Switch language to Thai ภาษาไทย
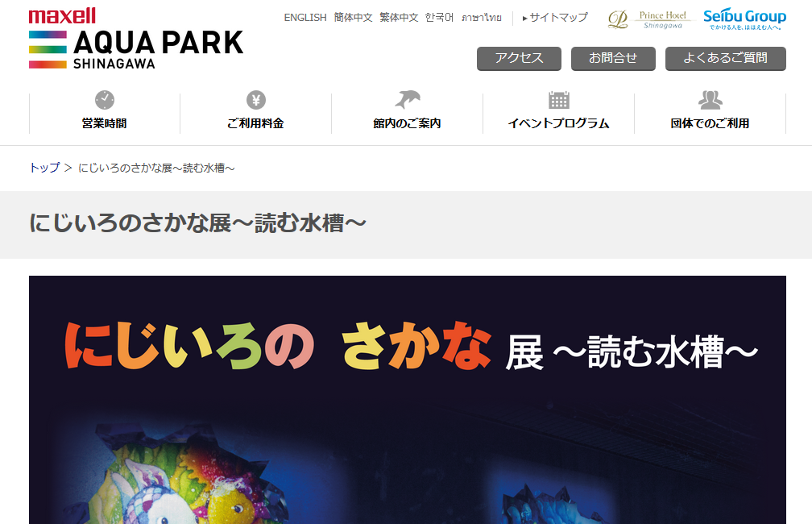 point(482,18)
